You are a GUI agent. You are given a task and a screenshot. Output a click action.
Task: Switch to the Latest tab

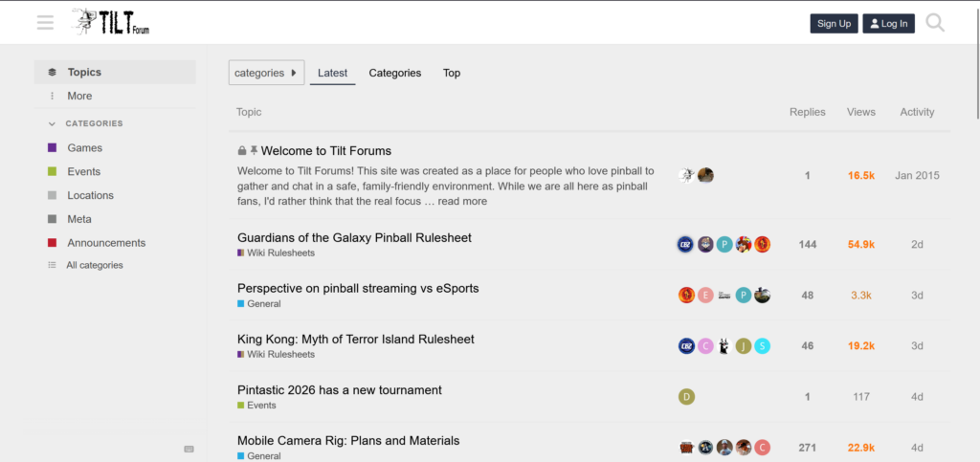(x=332, y=73)
